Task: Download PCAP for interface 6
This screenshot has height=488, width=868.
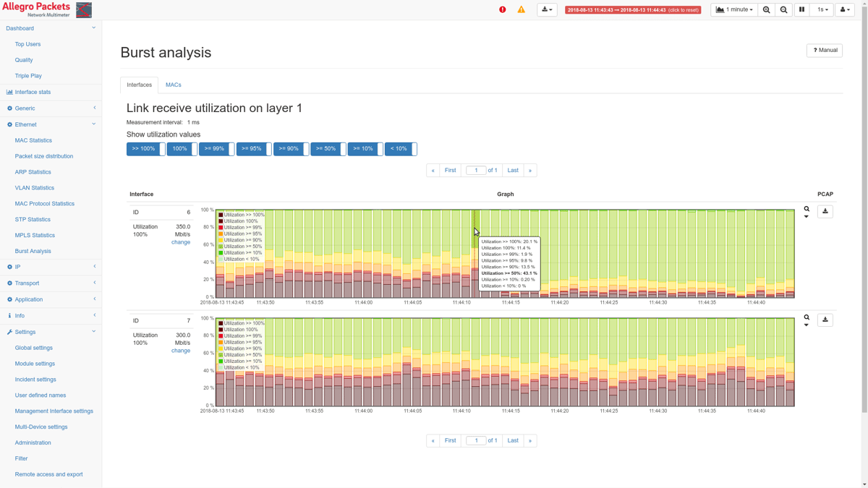Action: [x=825, y=212]
